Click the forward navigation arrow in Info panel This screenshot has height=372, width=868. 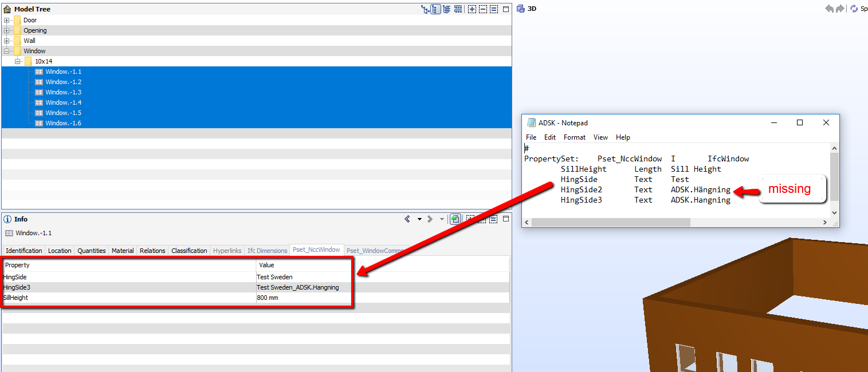pyautogui.click(x=430, y=219)
